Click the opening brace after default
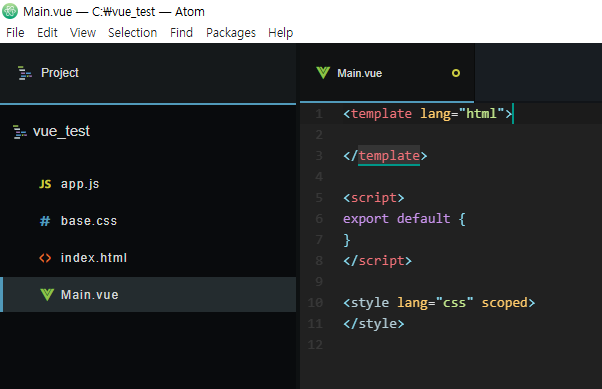 462,219
